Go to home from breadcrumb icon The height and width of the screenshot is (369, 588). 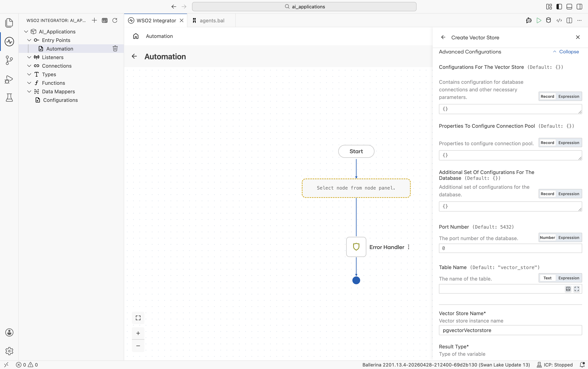pyautogui.click(x=136, y=36)
